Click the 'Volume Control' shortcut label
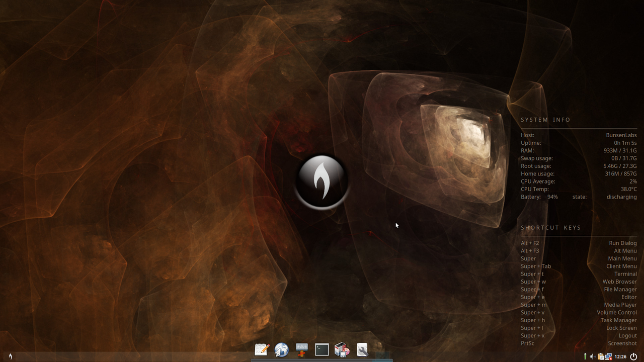The image size is (644, 362). click(x=617, y=312)
